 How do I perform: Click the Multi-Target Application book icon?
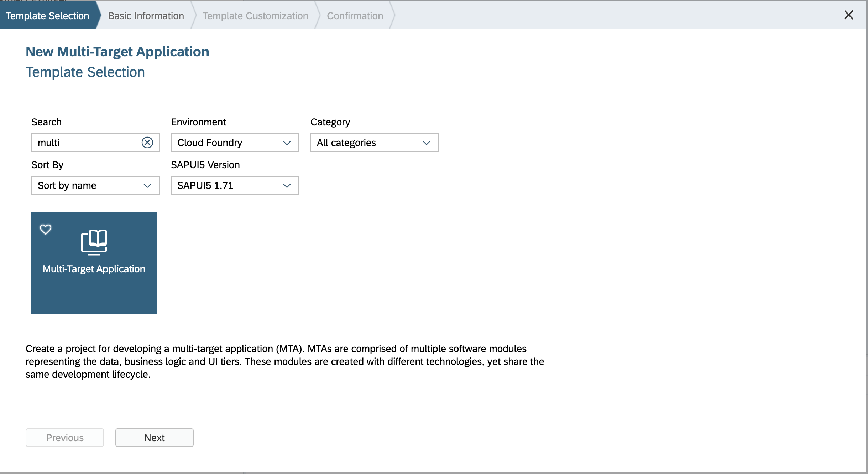94,242
